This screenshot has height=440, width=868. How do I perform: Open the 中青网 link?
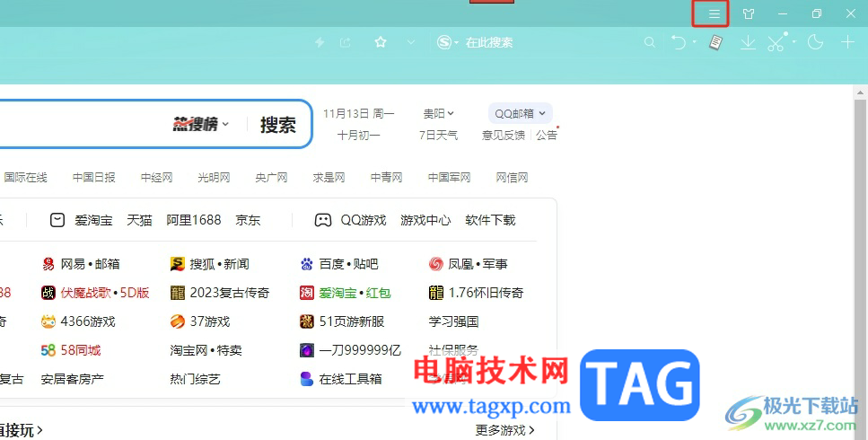point(386,178)
